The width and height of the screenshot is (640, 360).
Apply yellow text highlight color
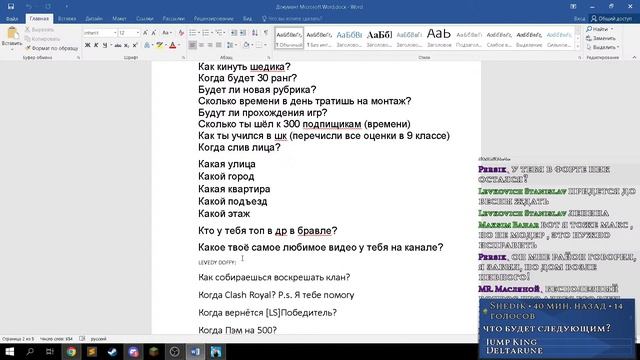pyautogui.click(x=160, y=45)
